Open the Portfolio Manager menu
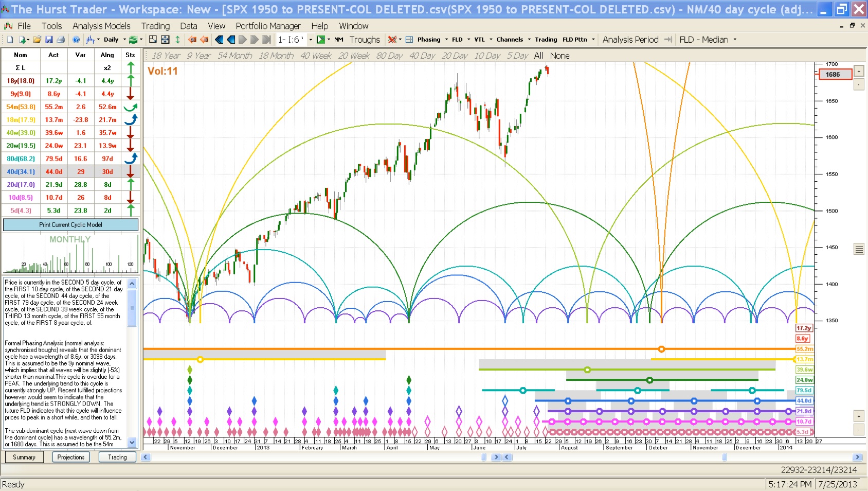868x491 pixels. pyautogui.click(x=268, y=26)
